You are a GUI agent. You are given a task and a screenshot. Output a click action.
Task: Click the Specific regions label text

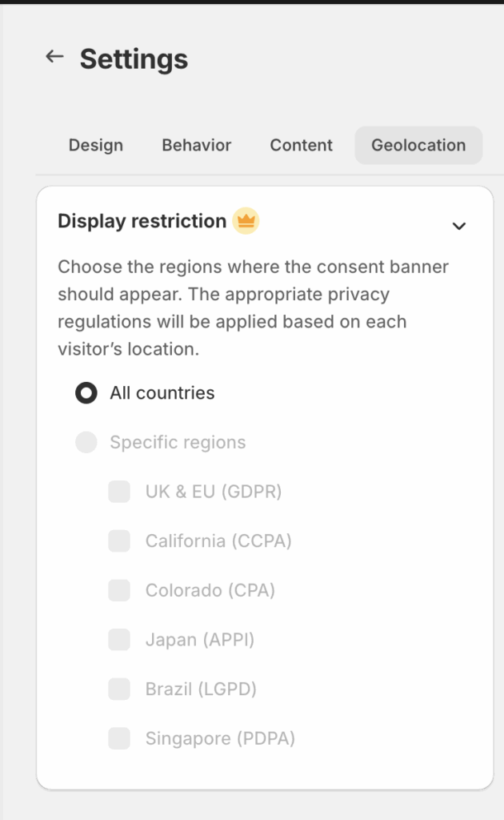click(x=178, y=442)
